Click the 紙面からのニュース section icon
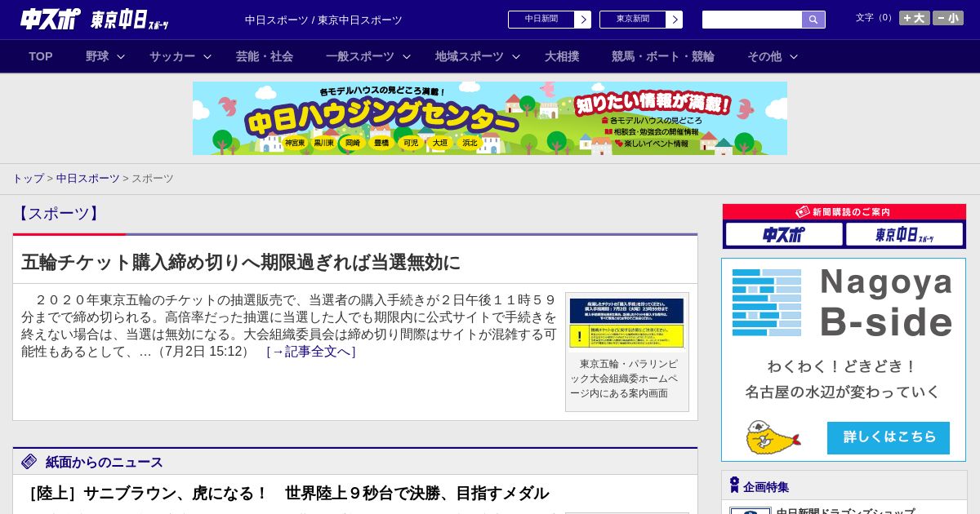 pyautogui.click(x=29, y=461)
